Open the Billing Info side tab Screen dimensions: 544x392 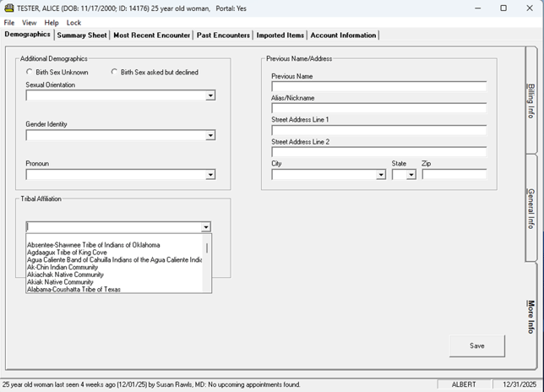(531, 101)
